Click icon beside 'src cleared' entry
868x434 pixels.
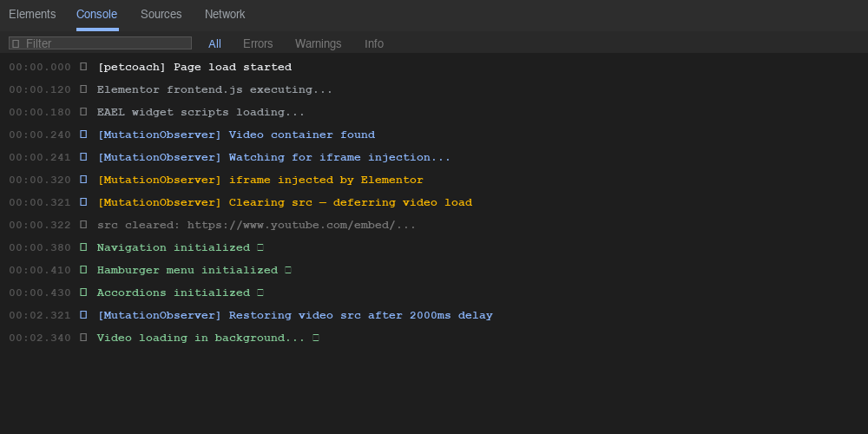(83, 225)
